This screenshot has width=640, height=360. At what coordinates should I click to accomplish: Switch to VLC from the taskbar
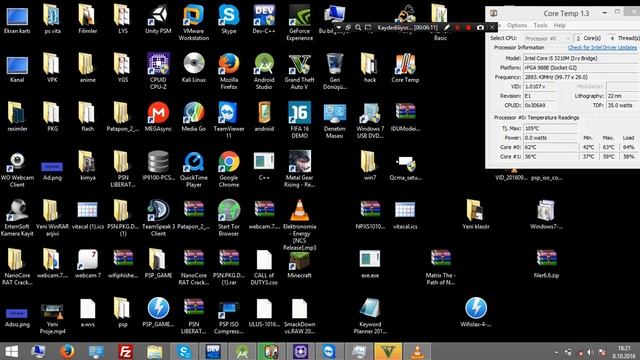click(417, 351)
